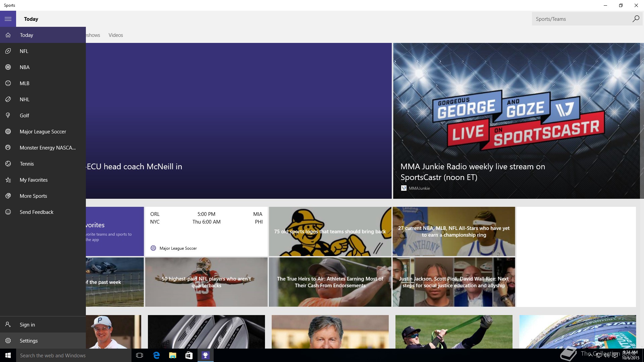Open MMA Junkie Radio live stream article
This screenshot has height=362, width=644.
coord(517,121)
